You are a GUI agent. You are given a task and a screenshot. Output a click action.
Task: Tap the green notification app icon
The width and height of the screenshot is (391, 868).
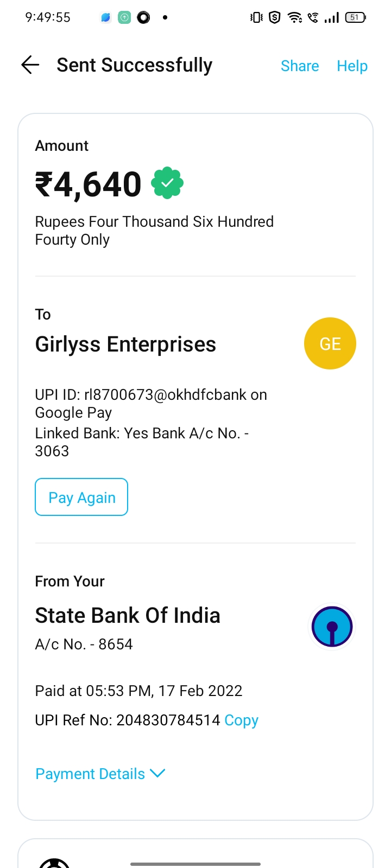[124, 17]
